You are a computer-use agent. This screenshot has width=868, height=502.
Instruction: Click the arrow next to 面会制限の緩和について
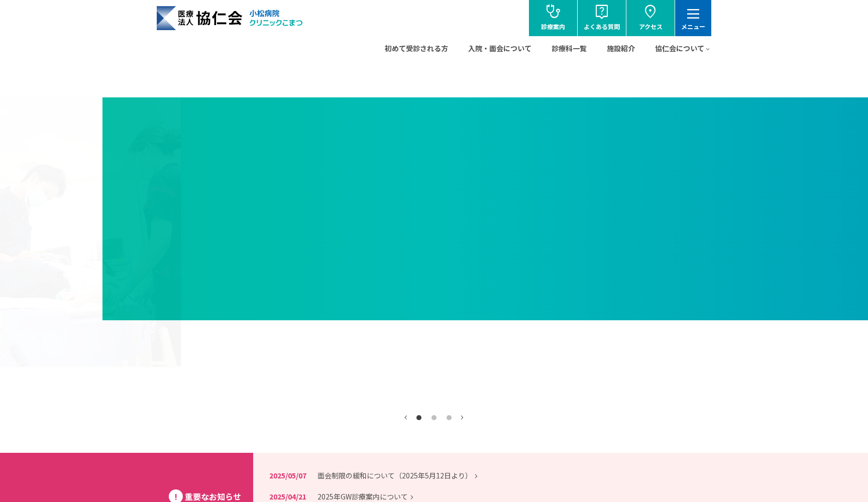[x=476, y=476]
